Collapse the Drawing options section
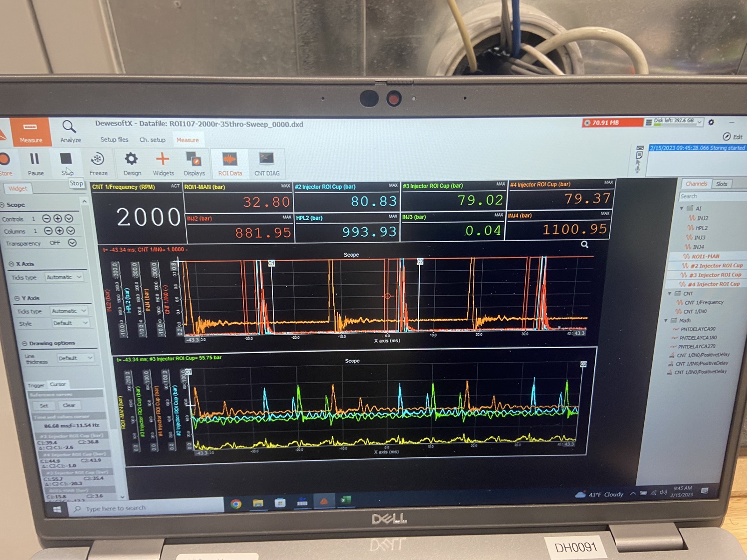 click(24, 343)
